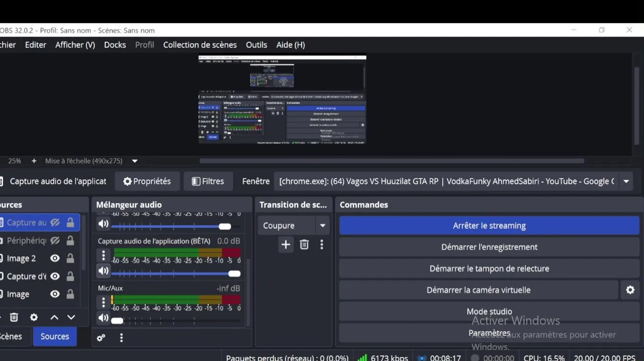Open scene transition three-dot properties menu
The image size is (644, 361).
[x=322, y=244]
